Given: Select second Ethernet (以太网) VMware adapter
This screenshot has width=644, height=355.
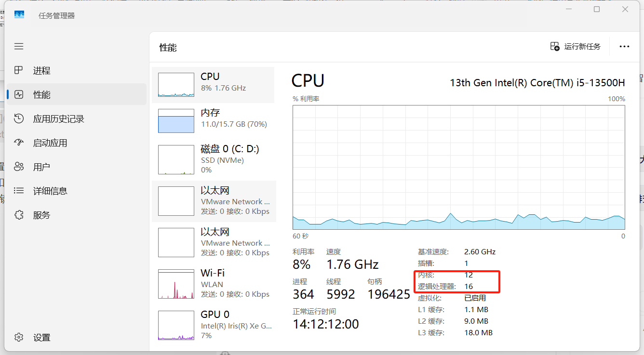Looking at the screenshot, I should 213,242.
